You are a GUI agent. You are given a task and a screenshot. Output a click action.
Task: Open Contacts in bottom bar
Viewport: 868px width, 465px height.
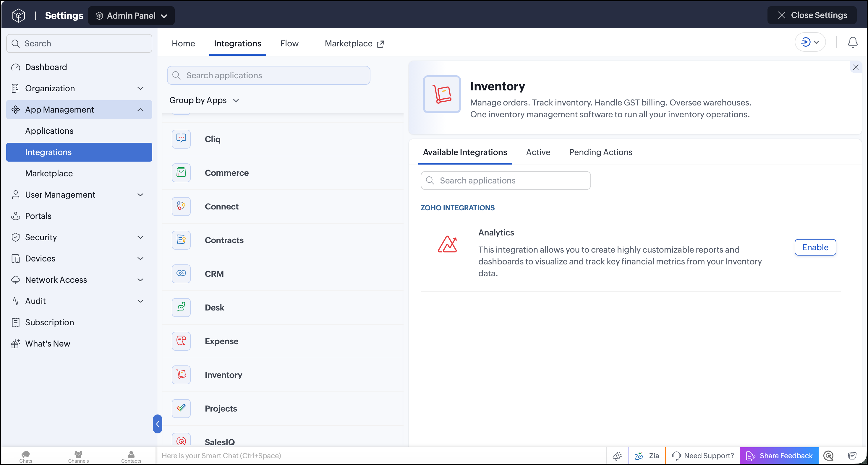click(x=131, y=457)
